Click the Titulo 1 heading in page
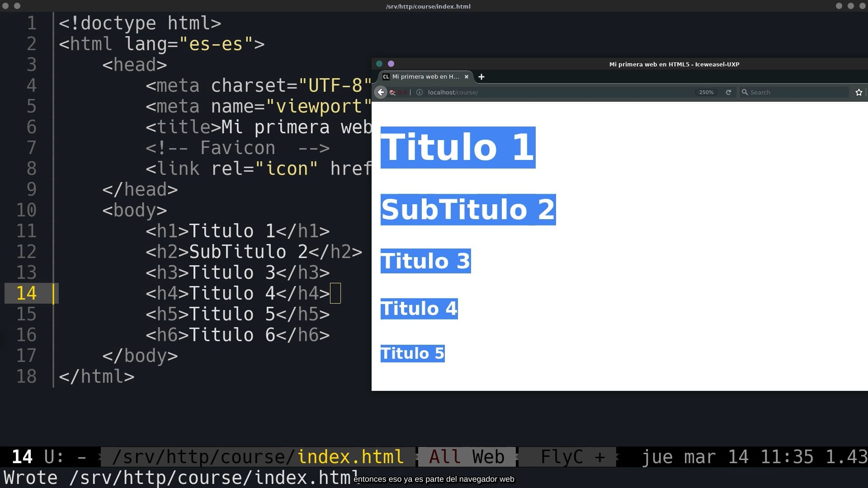The width and height of the screenshot is (868, 488). pos(458,147)
